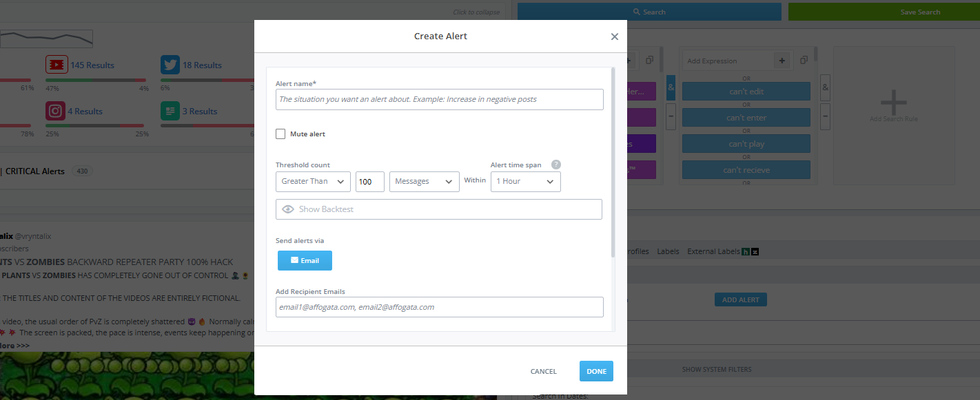Click the ADD ALERT button
This screenshot has height=400, width=980.
[x=740, y=299]
